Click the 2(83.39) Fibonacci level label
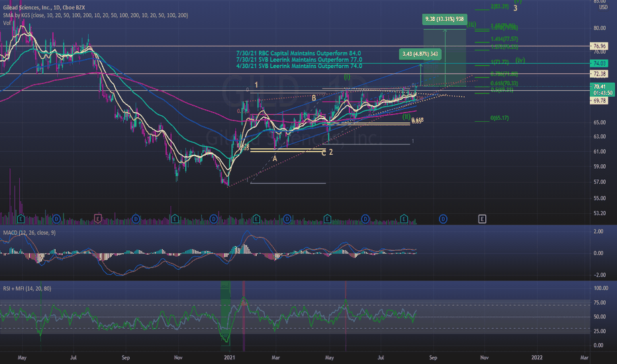 [499, 7]
